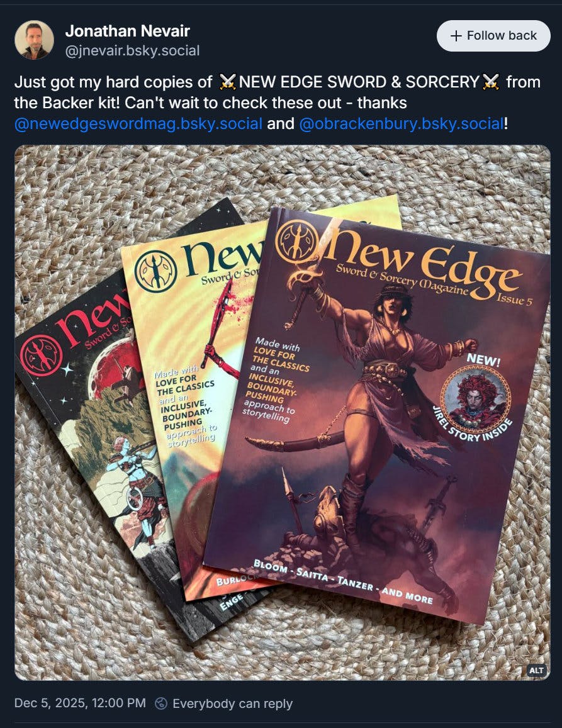Image resolution: width=562 pixels, height=728 pixels.
Task: Click the second crossed swords emoji
Action: click(491, 82)
